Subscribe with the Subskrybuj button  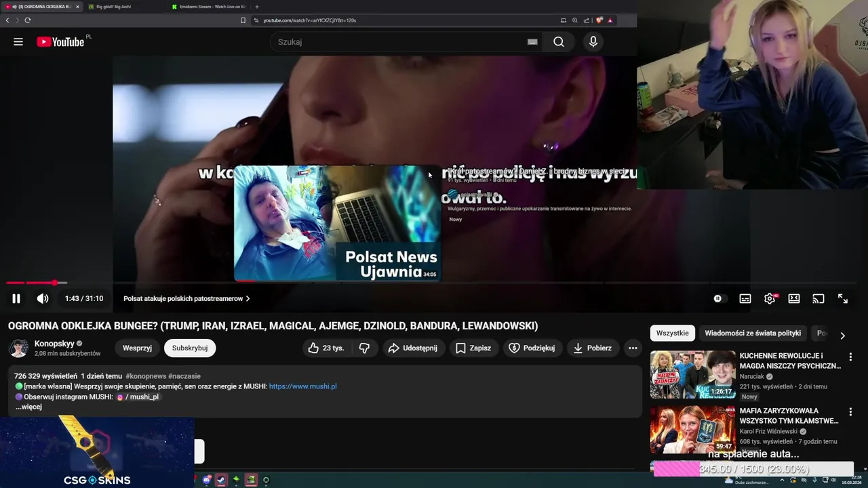(190, 348)
